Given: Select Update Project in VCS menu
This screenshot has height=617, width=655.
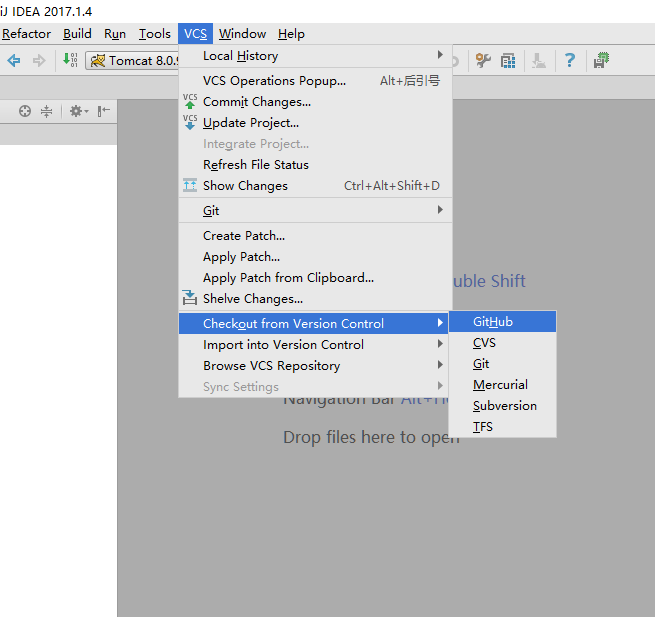Looking at the screenshot, I should [x=315, y=123].
